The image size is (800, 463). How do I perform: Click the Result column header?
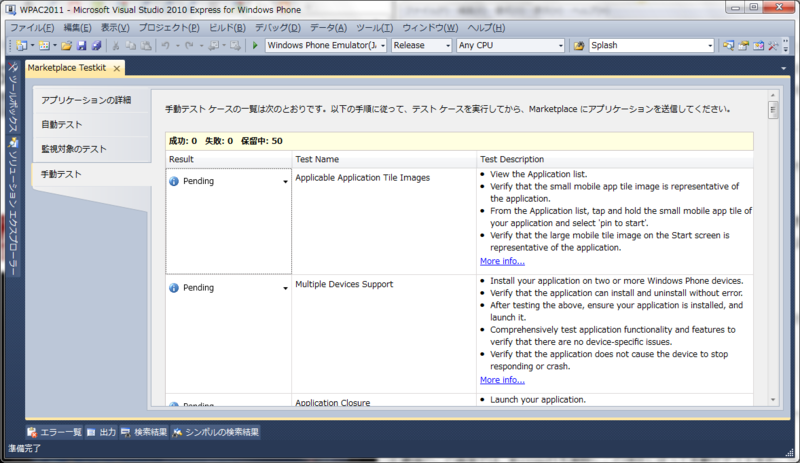229,159
